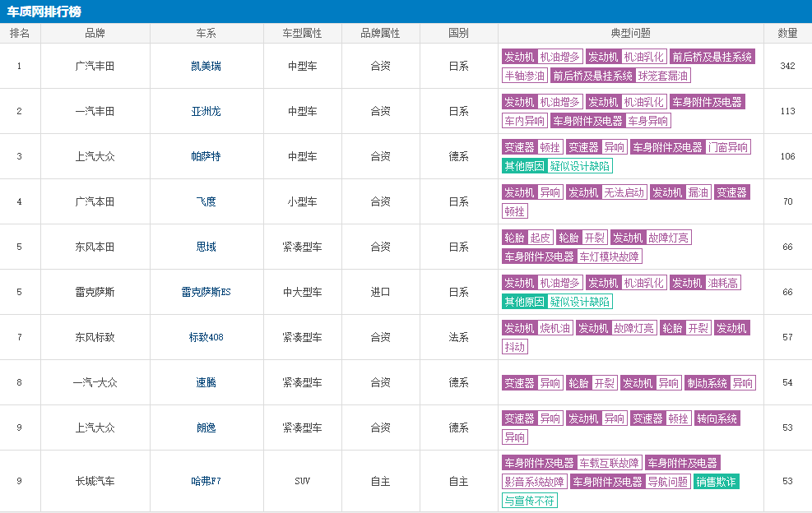
Task: Click the 顿挫 tag in 飞度 row
Action: coord(515,210)
